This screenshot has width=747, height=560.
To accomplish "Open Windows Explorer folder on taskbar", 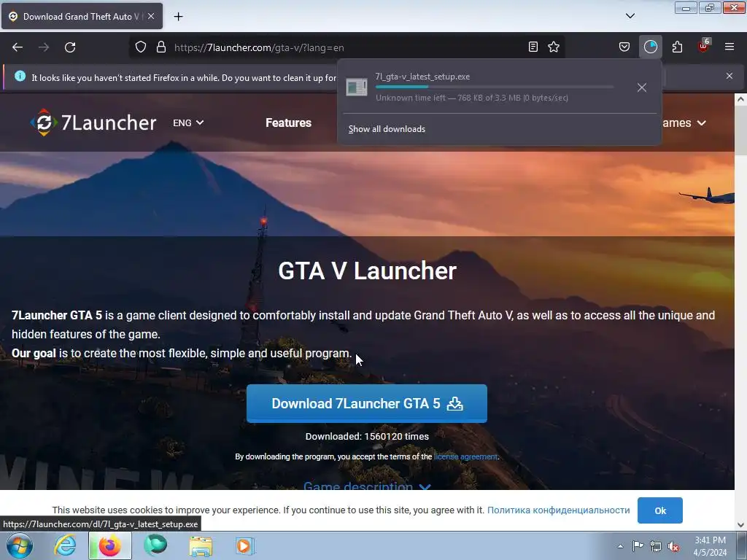I will click(x=201, y=546).
